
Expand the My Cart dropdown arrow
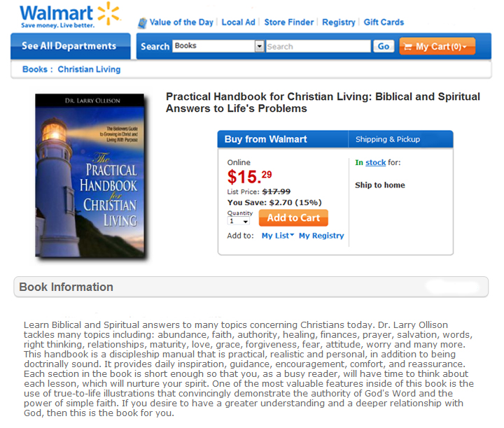coord(465,47)
